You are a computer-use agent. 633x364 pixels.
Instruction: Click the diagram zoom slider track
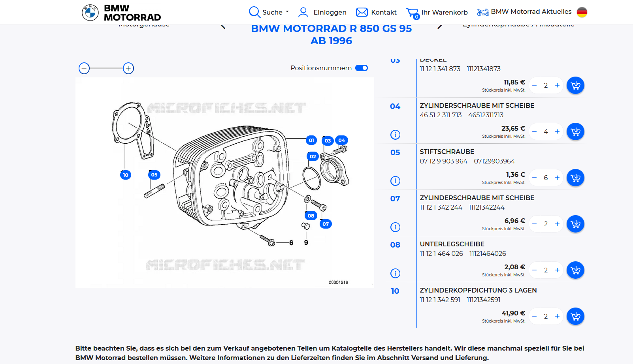pos(106,68)
